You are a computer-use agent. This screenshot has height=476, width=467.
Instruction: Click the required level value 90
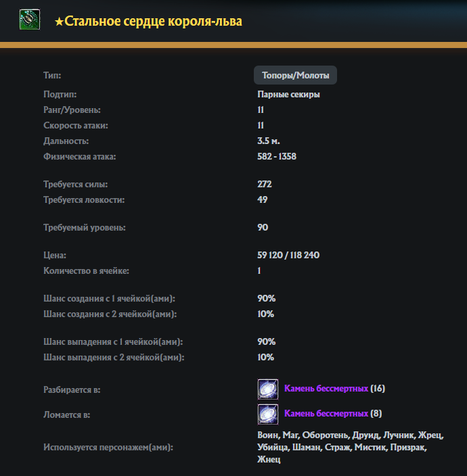click(x=263, y=228)
